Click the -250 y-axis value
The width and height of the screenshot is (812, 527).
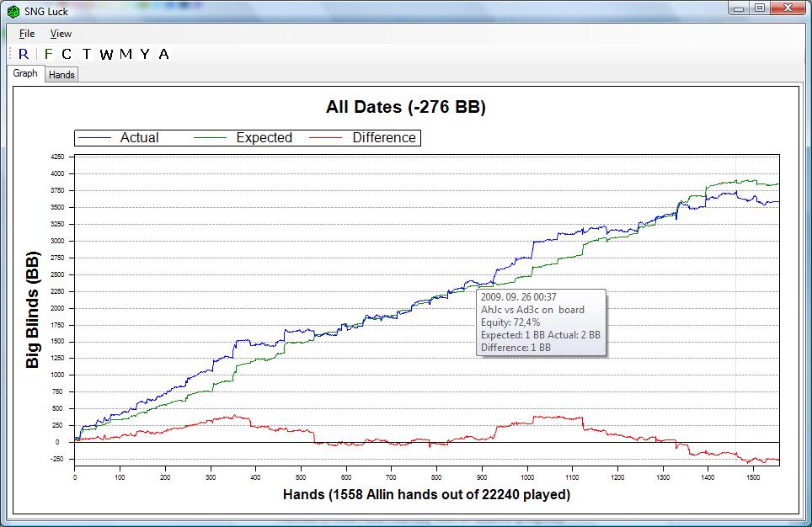pyautogui.click(x=57, y=459)
